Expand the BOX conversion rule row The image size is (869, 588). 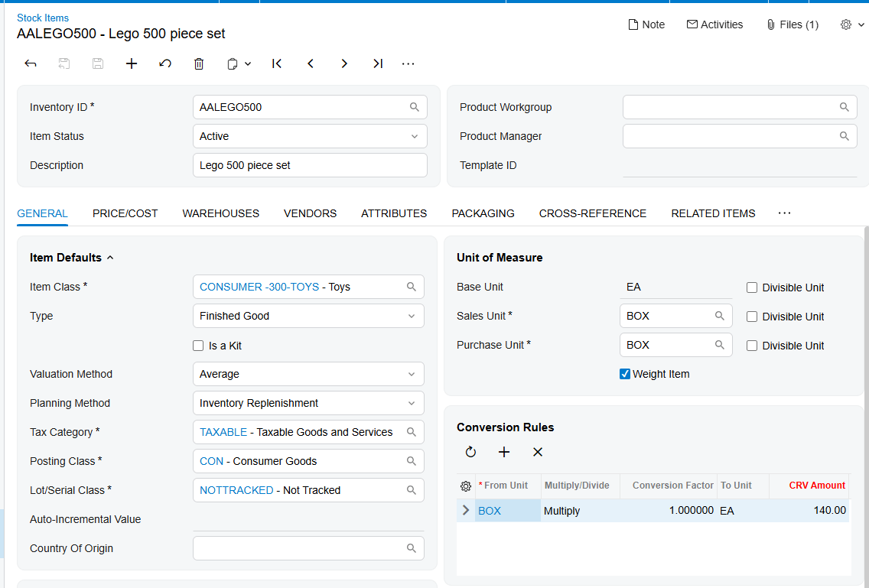pos(466,511)
